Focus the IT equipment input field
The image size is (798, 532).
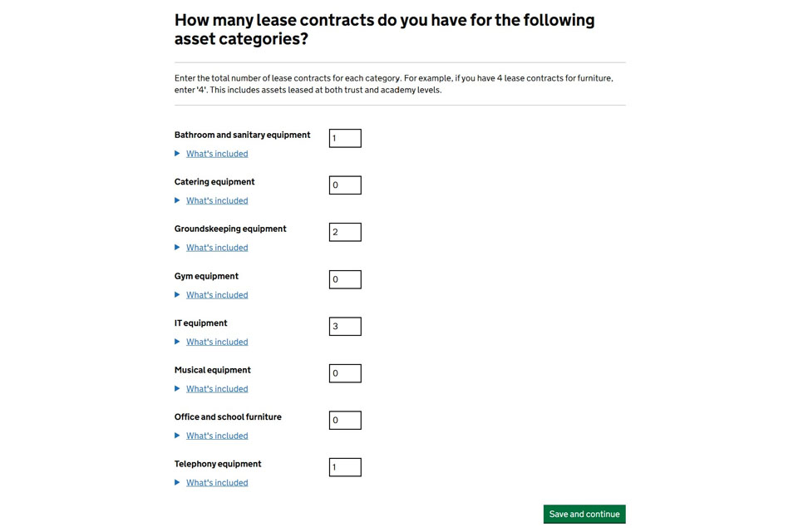tap(345, 327)
